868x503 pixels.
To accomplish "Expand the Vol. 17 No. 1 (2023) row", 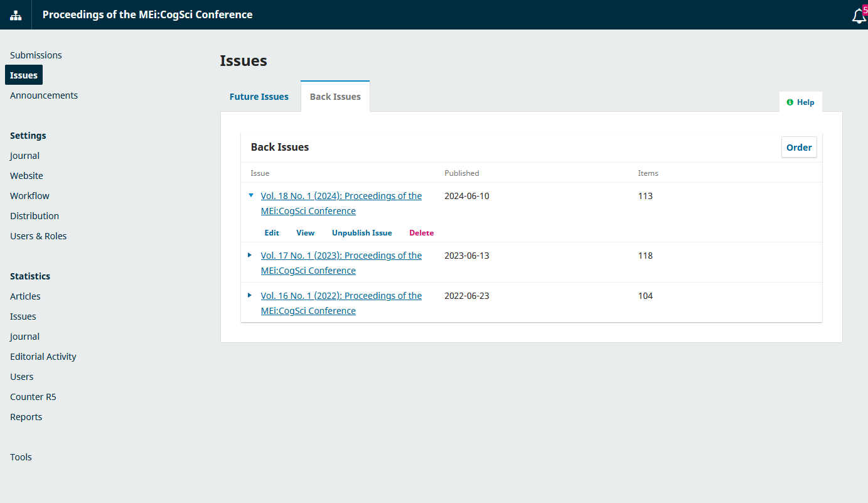I will 250,255.
